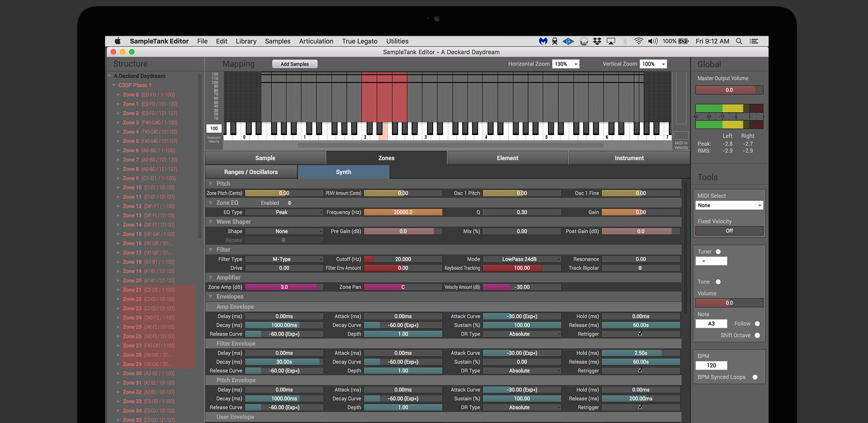Click the Malwarebytes icon in menu bar
Image resolution: width=868 pixels, height=423 pixels.
[x=542, y=41]
